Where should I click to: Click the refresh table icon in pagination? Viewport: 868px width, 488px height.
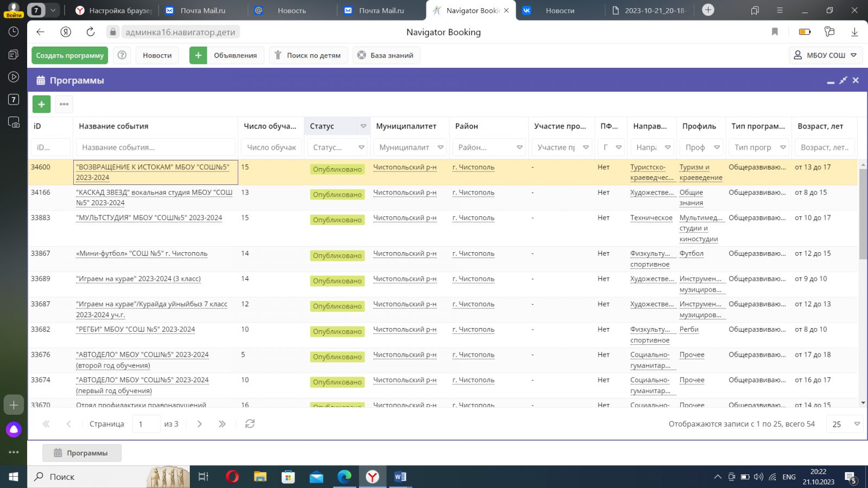[250, 424]
